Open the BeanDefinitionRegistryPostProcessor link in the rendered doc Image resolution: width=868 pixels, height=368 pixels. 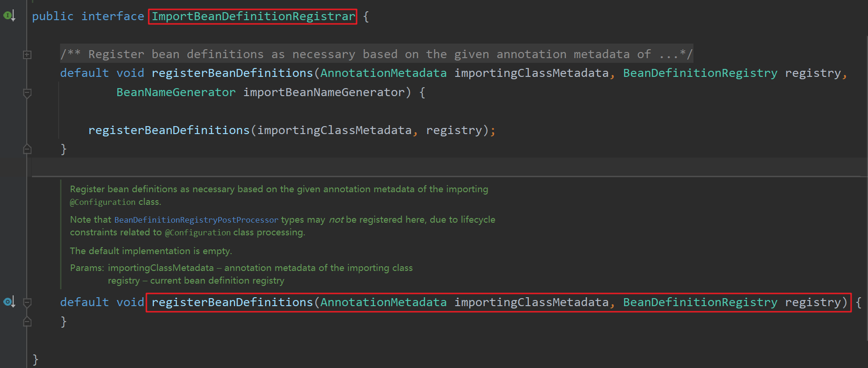click(196, 220)
